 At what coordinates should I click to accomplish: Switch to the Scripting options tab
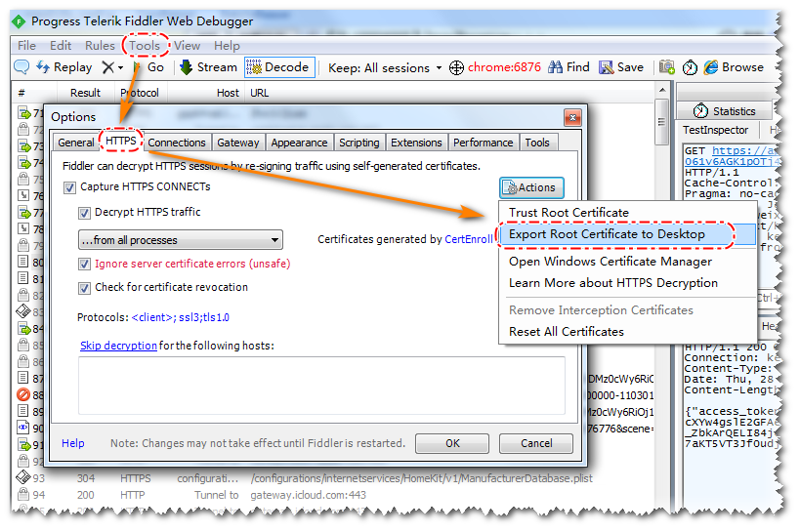[359, 143]
